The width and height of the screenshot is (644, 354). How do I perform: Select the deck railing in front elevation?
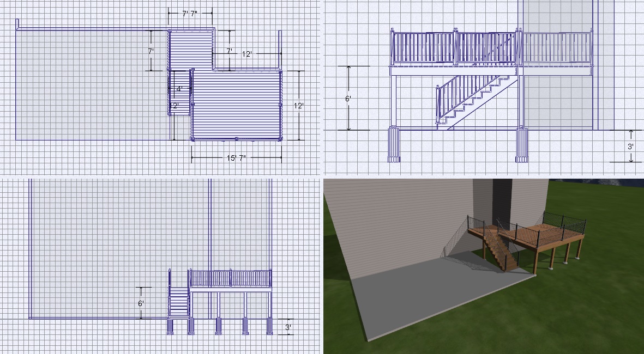pyautogui.click(x=230, y=278)
